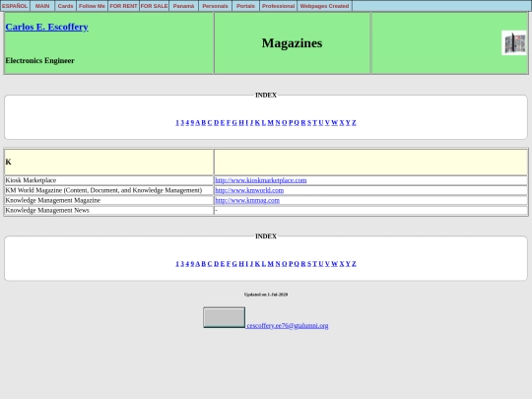The height and width of the screenshot is (399, 532).
Task: Open the MAIN menu item
Action: point(42,6)
